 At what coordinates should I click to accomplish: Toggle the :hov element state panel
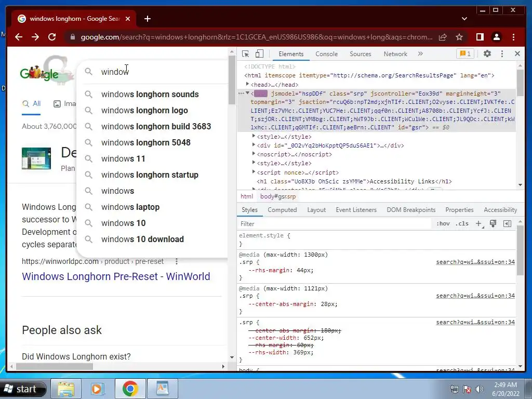(x=443, y=223)
